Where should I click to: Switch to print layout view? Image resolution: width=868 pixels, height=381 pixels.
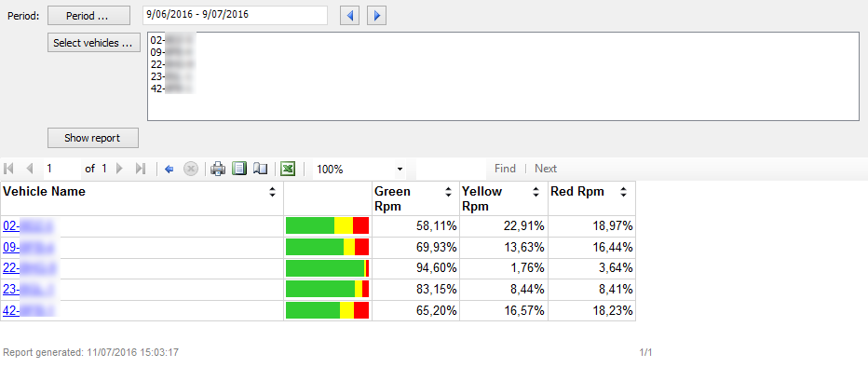point(239,169)
